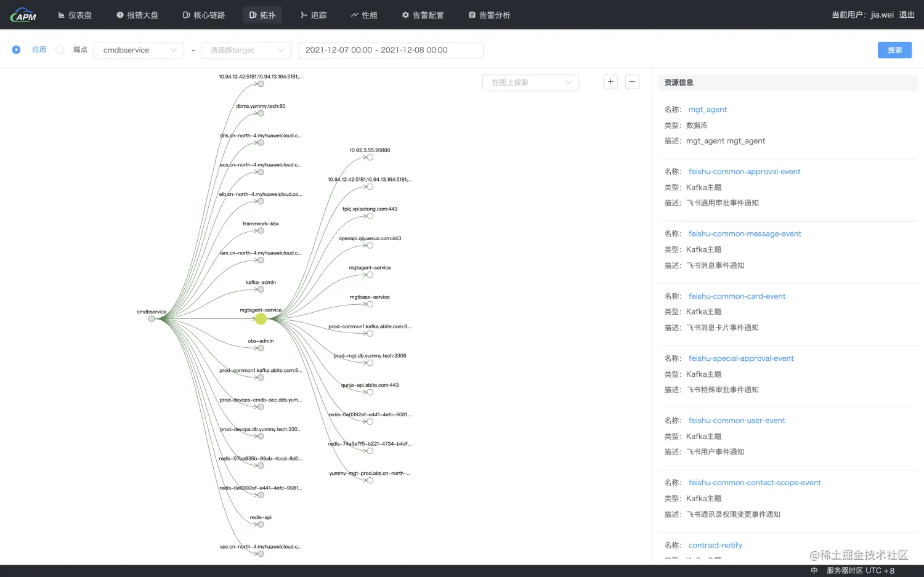Zoom in with the plus button
The image size is (924, 577).
pyautogui.click(x=610, y=82)
